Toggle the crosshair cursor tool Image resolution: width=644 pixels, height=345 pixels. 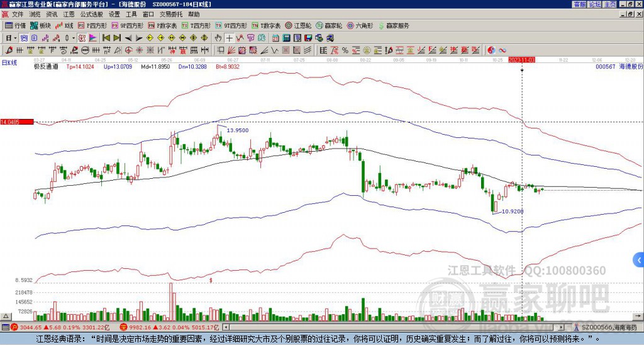[229, 38]
